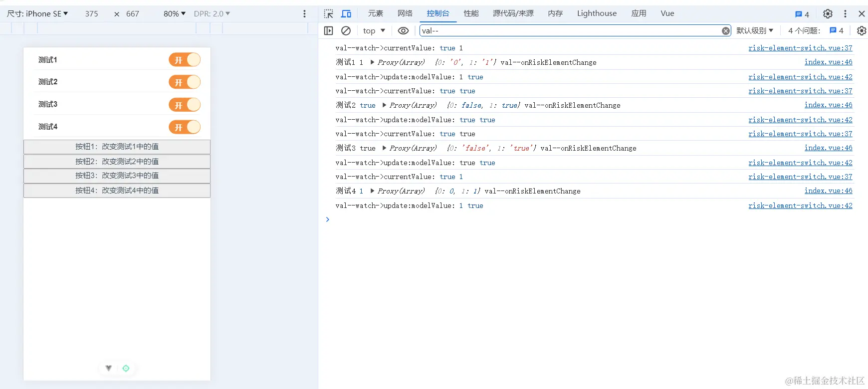Viewport: 868px width, 389px height.
Task: Open index.vue:46 link in the 测试4 log
Action: [829, 191]
